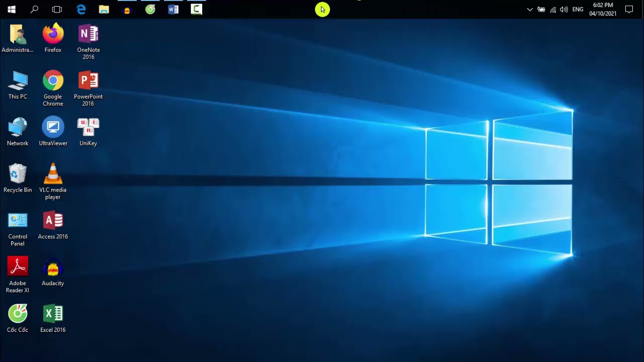Select the Recycle Bin desktop icon
The height and width of the screenshot is (362, 644).
pyautogui.click(x=18, y=179)
